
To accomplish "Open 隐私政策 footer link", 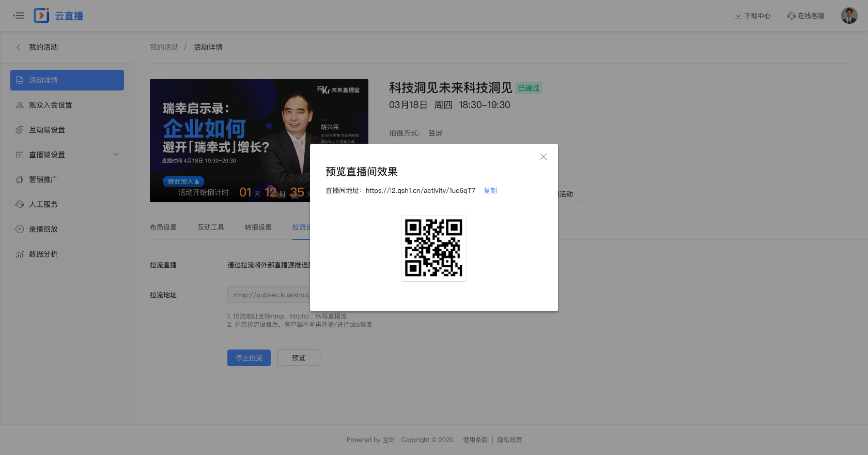I will click(x=509, y=440).
